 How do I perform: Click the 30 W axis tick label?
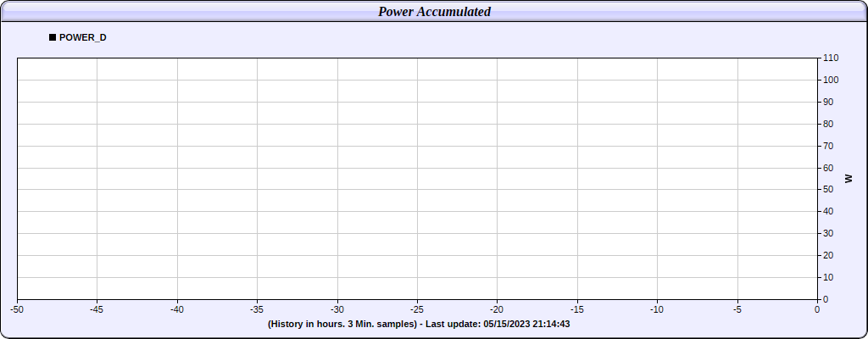[x=829, y=234]
